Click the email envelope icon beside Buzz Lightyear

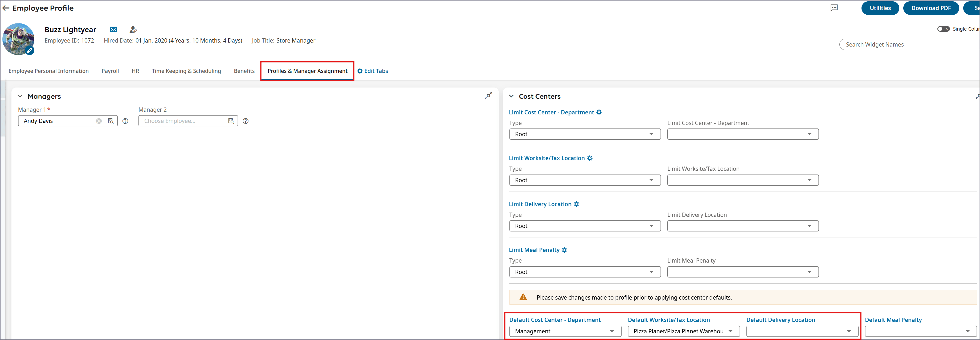(113, 30)
